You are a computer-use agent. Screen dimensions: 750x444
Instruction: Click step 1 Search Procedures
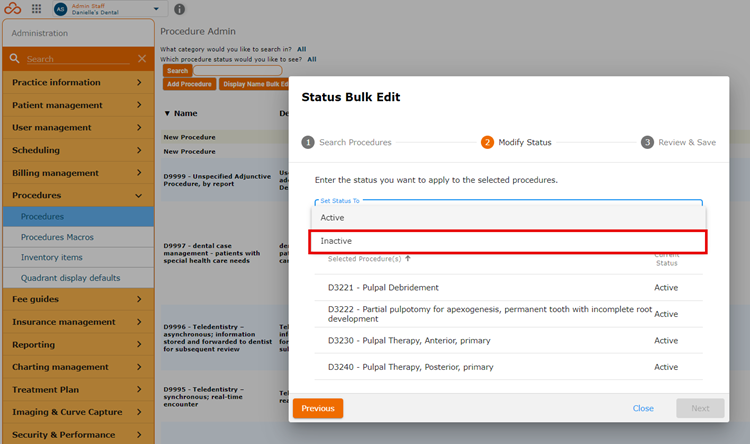tap(346, 143)
